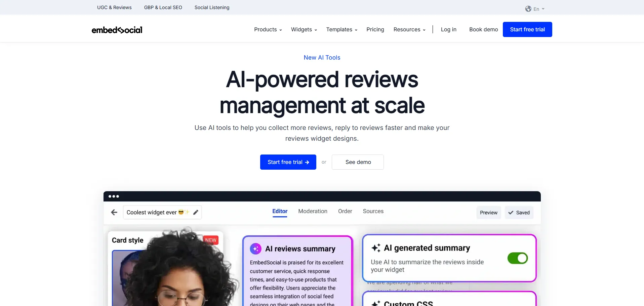644x306 pixels.
Task: Click the pencil edit icon beside widget name
Action: pyautogui.click(x=196, y=212)
